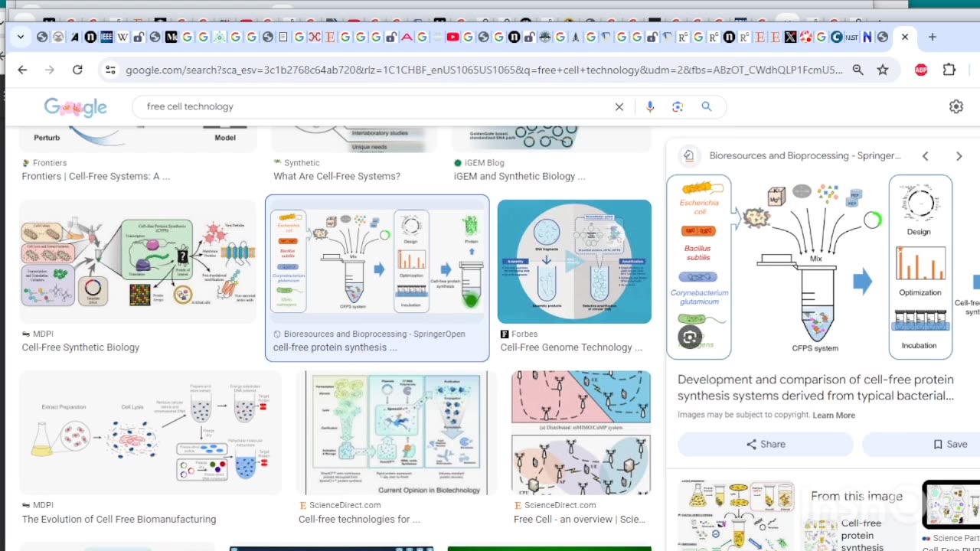Viewport: 980px width, 551px height.
Task: Open the Cell-Free Synthetic Biology MDPI thumbnail
Action: (138, 262)
